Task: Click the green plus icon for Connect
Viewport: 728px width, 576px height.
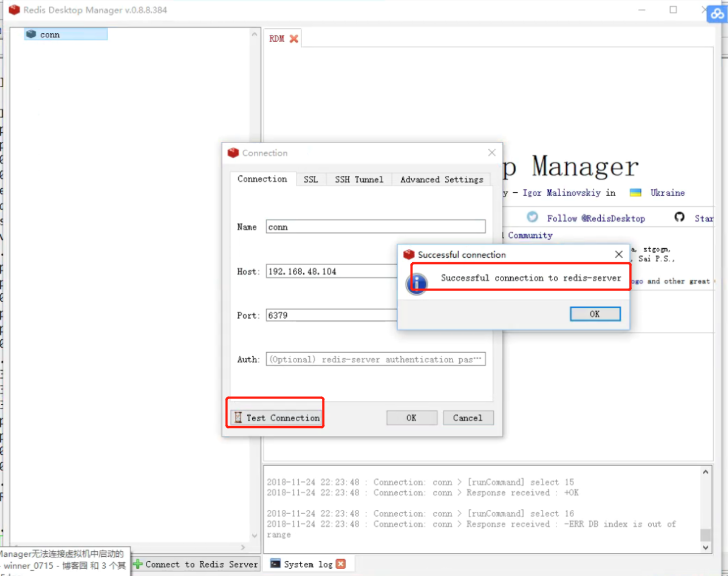Action: (x=137, y=564)
